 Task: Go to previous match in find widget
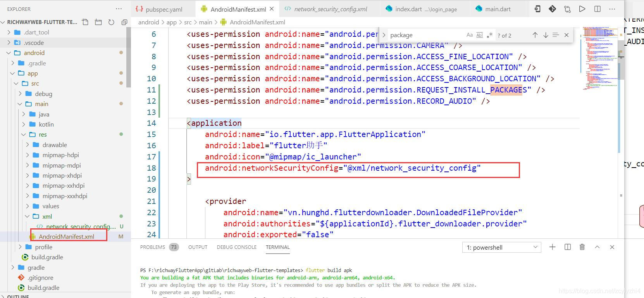535,35
